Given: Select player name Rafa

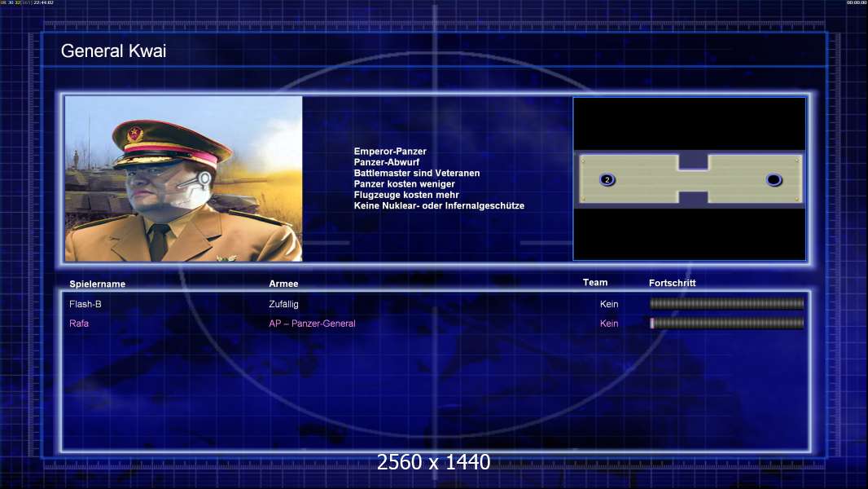Looking at the screenshot, I should pos(79,324).
